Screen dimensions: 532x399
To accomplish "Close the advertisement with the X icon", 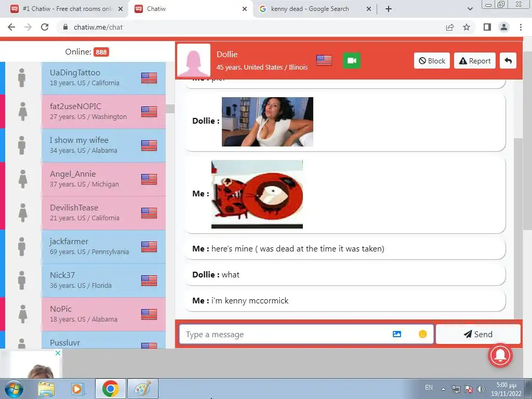I will click(x=58, y=353).
